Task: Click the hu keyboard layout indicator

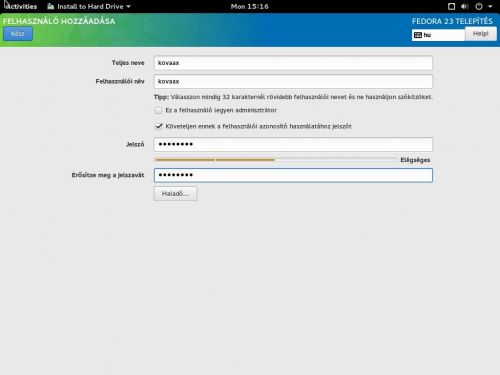Action: (x=438, y=35)
